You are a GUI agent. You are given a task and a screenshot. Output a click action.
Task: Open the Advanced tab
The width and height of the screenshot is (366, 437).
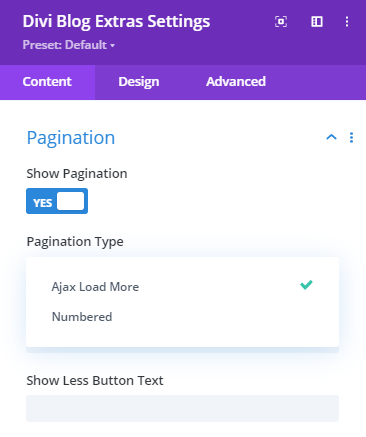236,81
